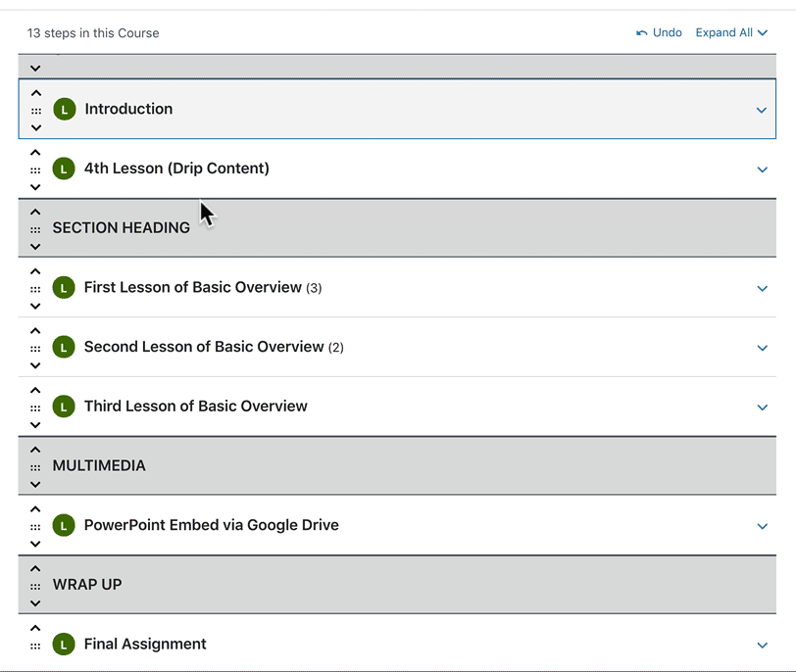Expand the Final Assignment lesson chevron
Screen dimensions: 796x672
(x=762, y=645)
